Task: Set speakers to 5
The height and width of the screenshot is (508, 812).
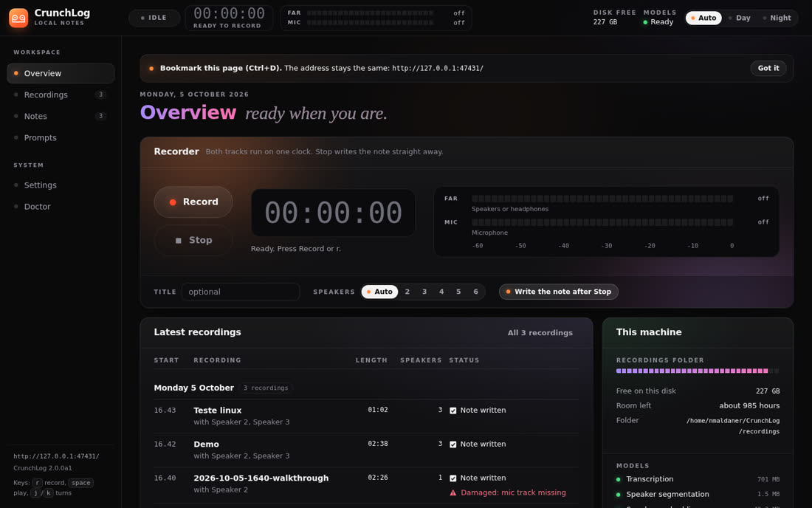Action: coord(459,292)
